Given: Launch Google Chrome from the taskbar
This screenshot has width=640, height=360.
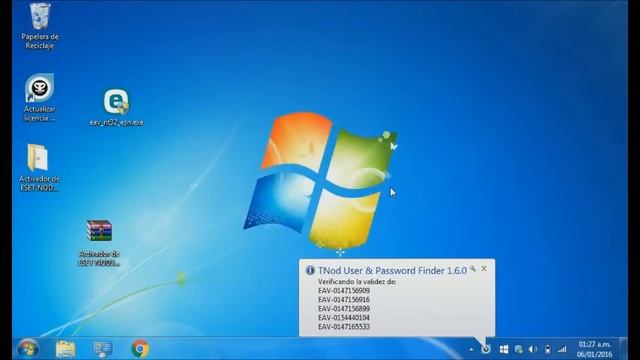Looking at the screenshot, I should coord(140,349).
